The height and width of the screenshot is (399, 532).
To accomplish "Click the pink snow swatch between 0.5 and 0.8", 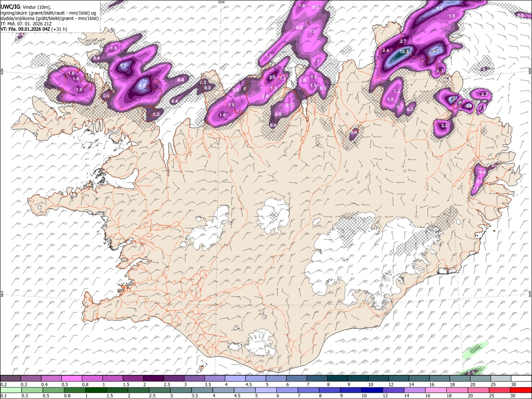I will [x=71, y=379].
